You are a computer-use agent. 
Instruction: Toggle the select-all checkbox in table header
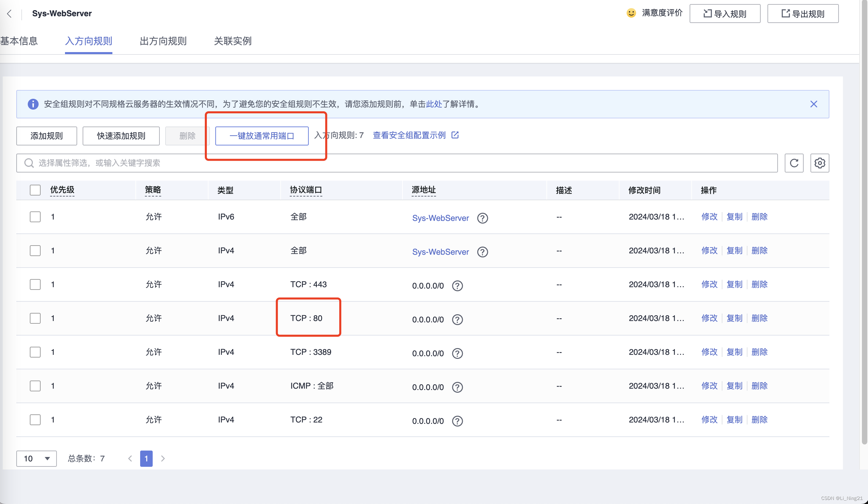pos(35,190)
